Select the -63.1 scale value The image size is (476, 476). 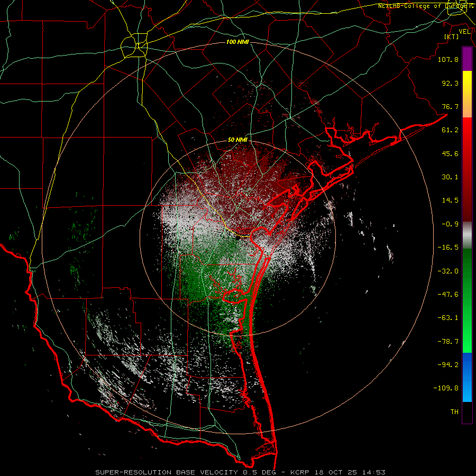coord(448,318)
